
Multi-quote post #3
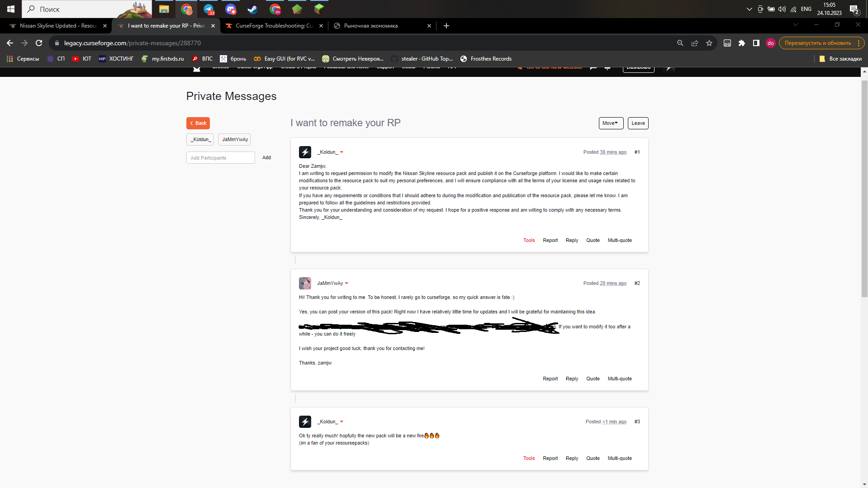[620, 459]
